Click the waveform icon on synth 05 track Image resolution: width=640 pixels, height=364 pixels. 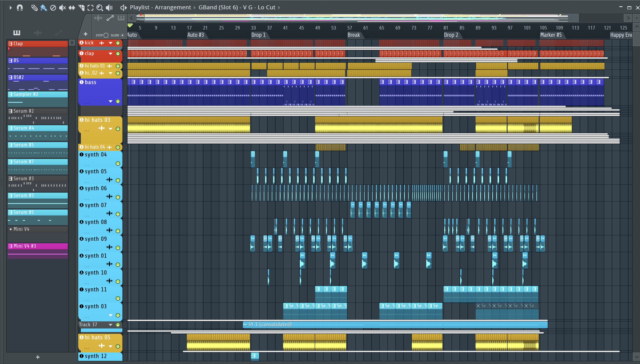tap(109, 180)
